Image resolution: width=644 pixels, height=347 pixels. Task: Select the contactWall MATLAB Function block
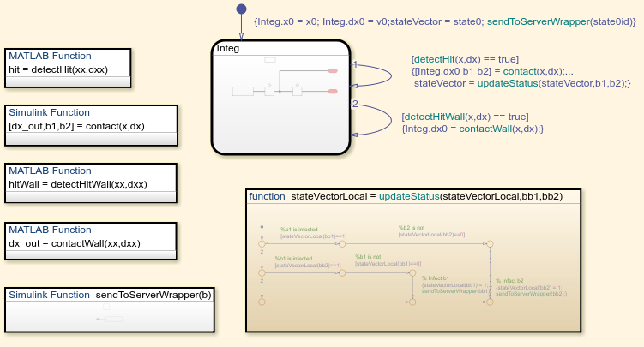click(x=68, y=242)
